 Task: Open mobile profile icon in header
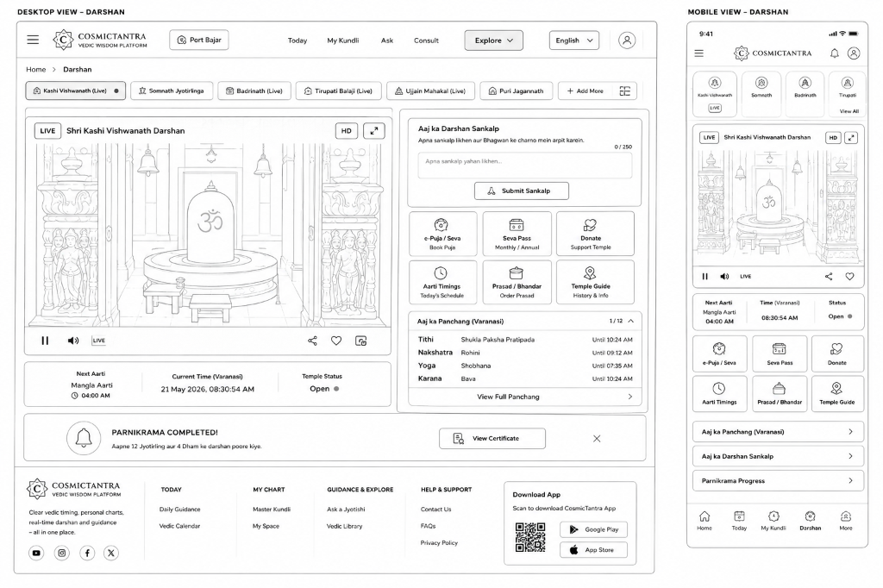point(854,53)
